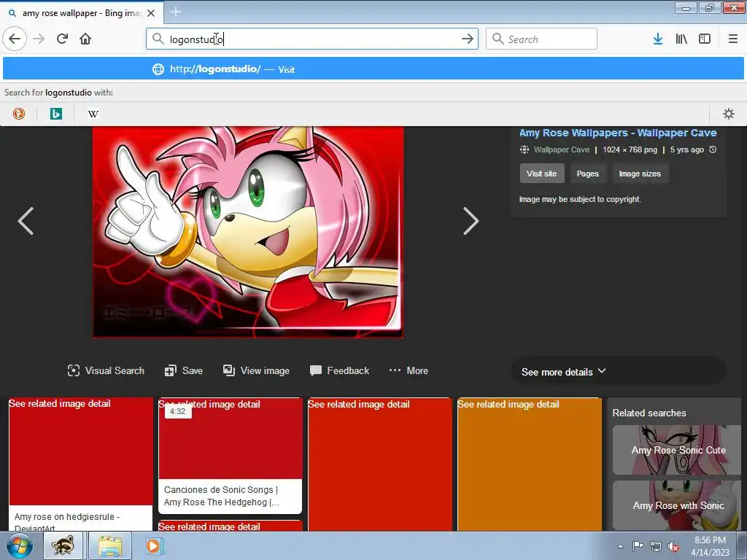Open the Firefox hamburger menu
Screen dimensions: 747x560
(x=732, y=39)
